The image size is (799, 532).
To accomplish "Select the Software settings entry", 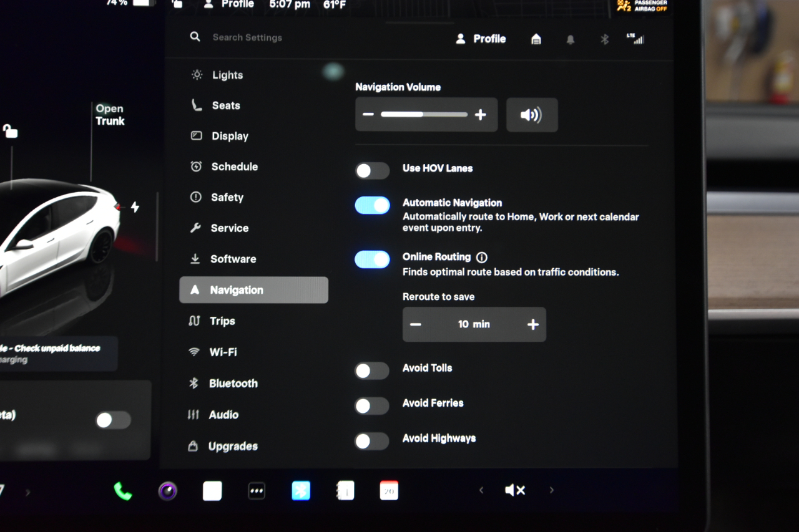I will 232,259.
